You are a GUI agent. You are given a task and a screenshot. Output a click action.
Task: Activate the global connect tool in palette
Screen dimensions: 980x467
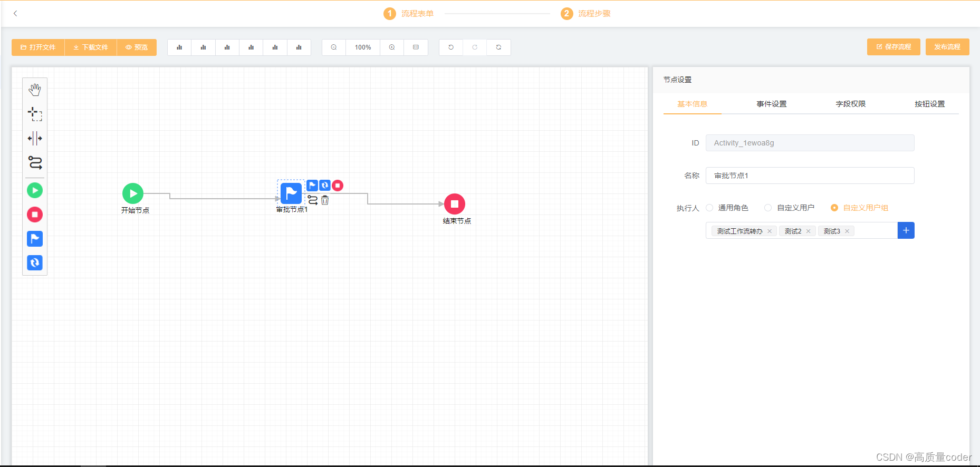click(35, 162)
